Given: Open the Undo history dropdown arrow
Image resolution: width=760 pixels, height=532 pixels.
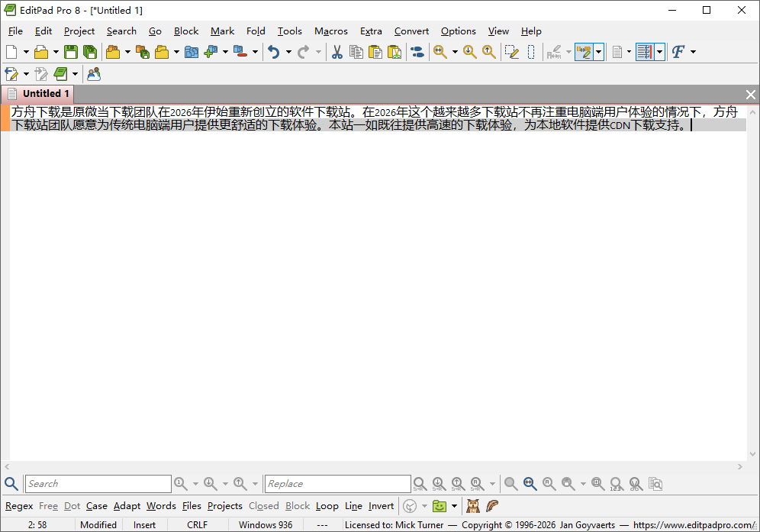Looking at the screenshot, I should [288, 52].
